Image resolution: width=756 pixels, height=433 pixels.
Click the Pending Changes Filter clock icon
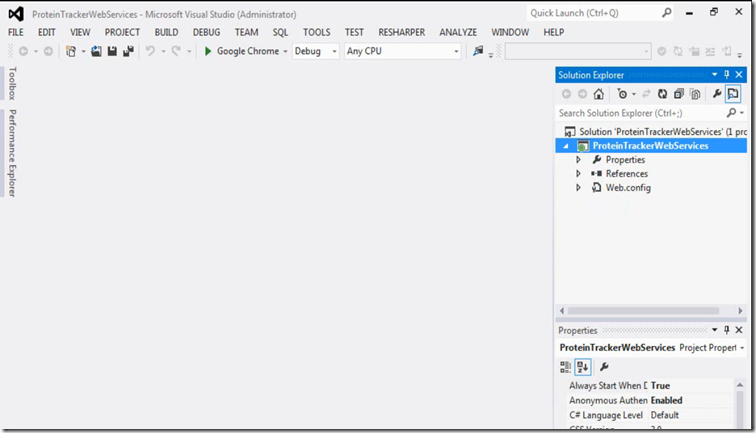coord(622,94)
